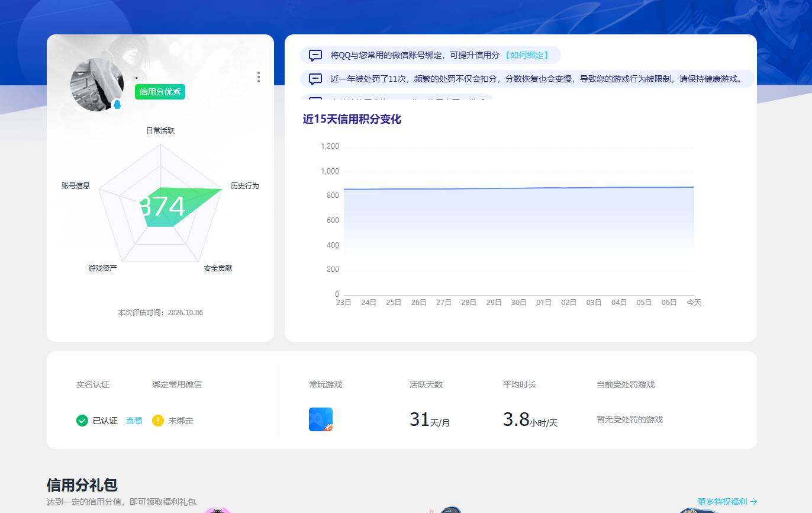Screen dimensions: 812x513
Task: Click the 3.8小时/天 average duration value
Action: click(530, 419)
